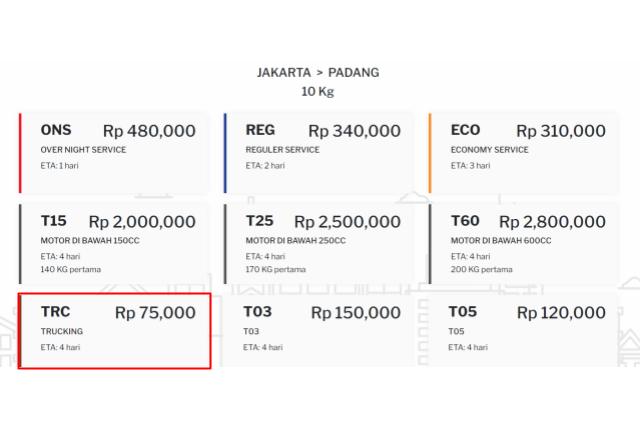
Task: Click the JAKARTA > PADANG route heading
Action: point(318,73)
